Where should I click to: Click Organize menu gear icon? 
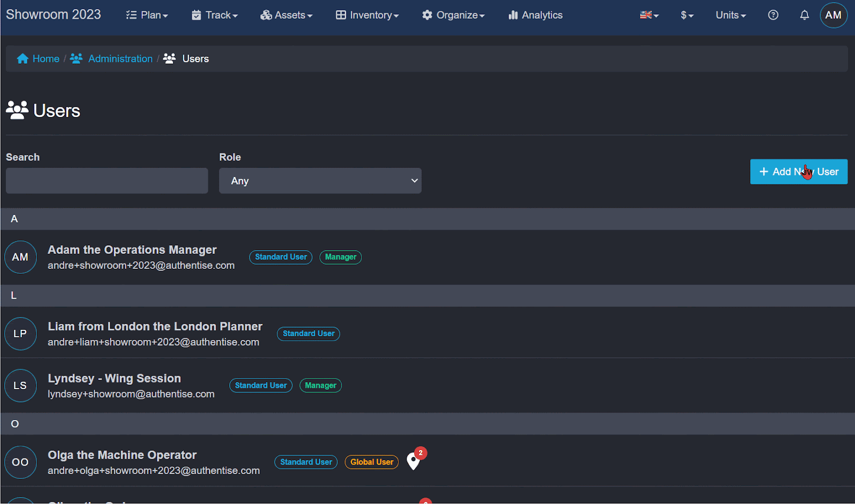click(427, 15)
